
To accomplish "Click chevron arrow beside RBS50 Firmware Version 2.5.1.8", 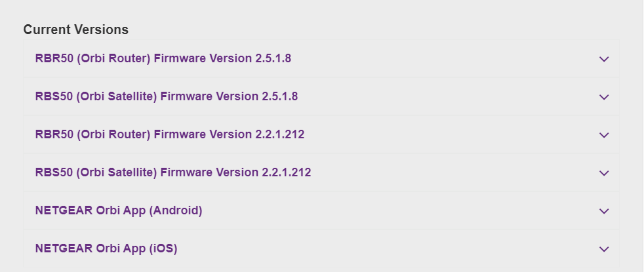I will 604,97.
